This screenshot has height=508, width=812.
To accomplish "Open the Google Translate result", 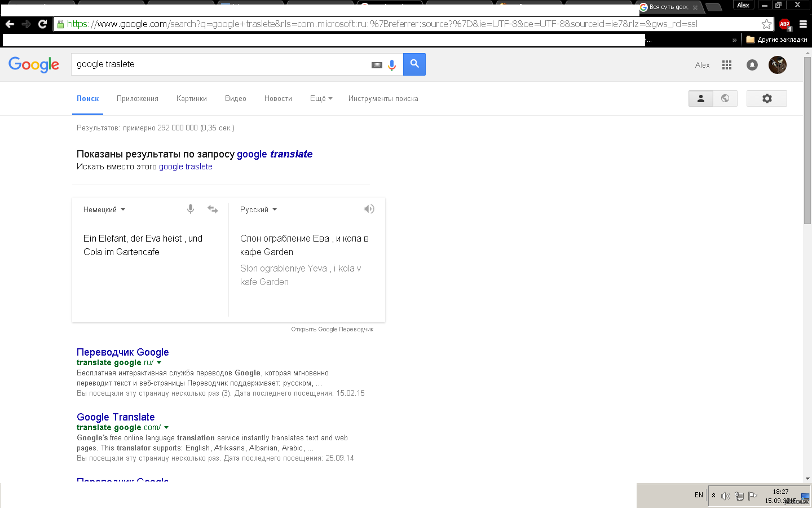I will pyautogui.click(x=116, y=417).
